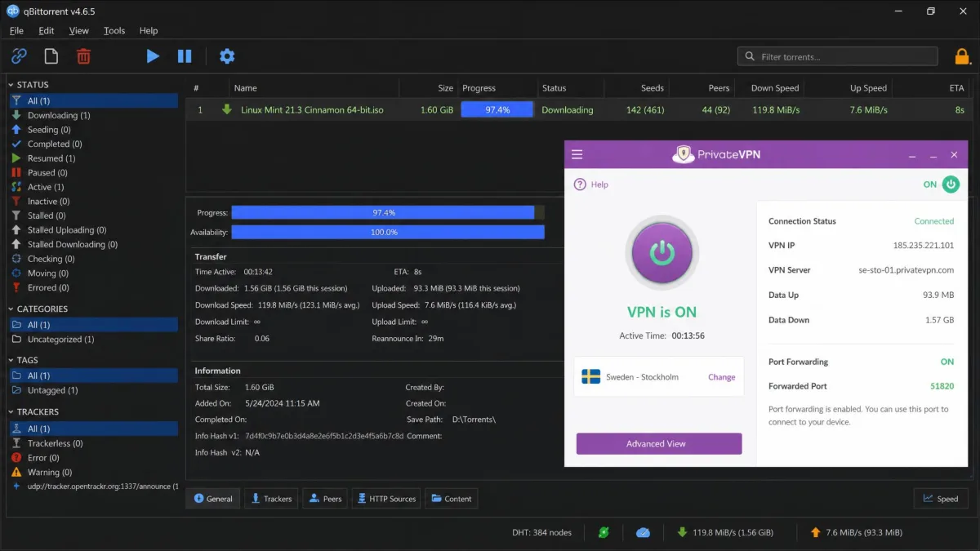This screenshot has height=551, width=980.
Task: Switch to the Peers tab
Action: [x=326, y=499]
